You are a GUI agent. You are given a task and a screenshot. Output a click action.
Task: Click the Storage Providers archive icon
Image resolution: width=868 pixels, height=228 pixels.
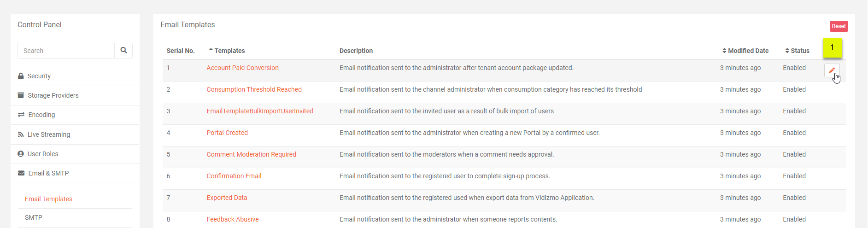21,95
